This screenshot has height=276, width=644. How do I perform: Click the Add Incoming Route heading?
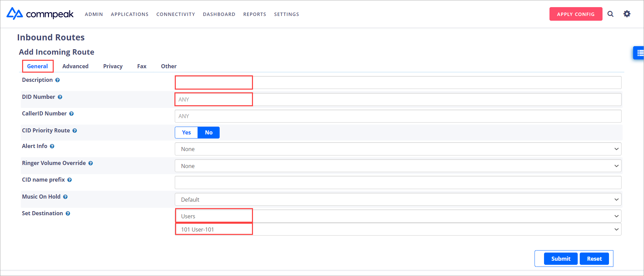coord(56,52)
